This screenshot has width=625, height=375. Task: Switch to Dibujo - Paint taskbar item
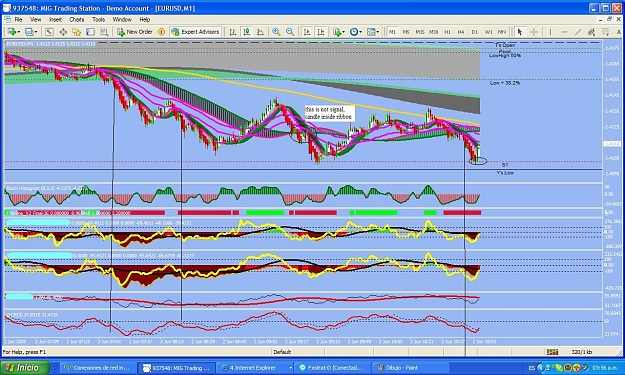point(411,368)
